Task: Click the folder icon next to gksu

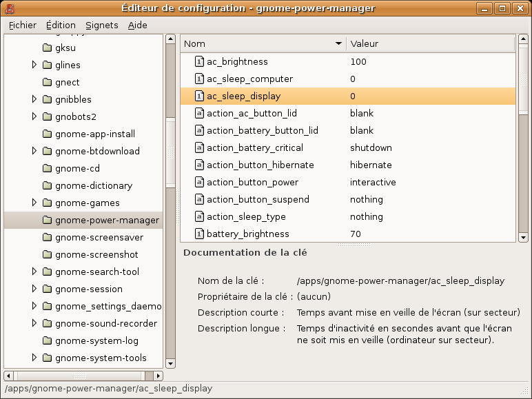Action: pyautogui.click(x=48, y=48)
